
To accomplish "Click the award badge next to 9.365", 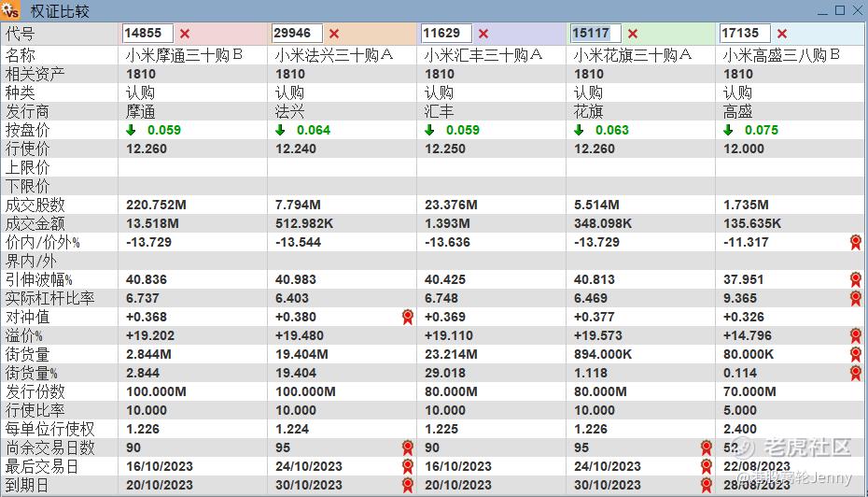I will point(856,298).
